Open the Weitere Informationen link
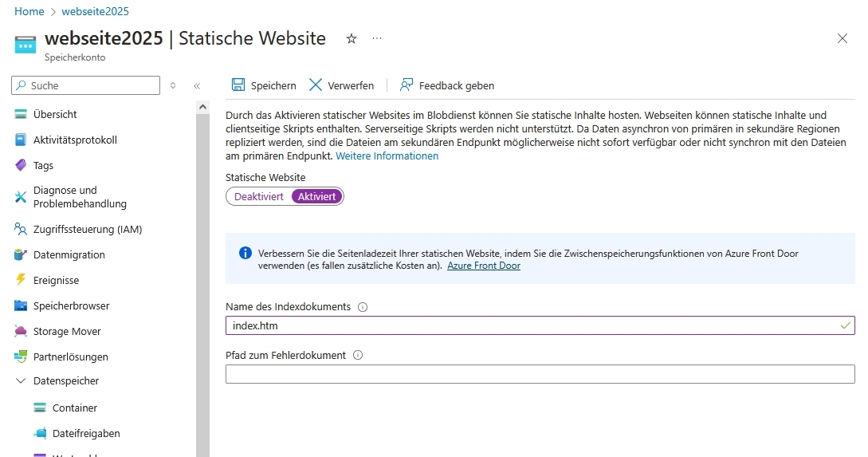 pyautogui.click(x=387, y=156)
